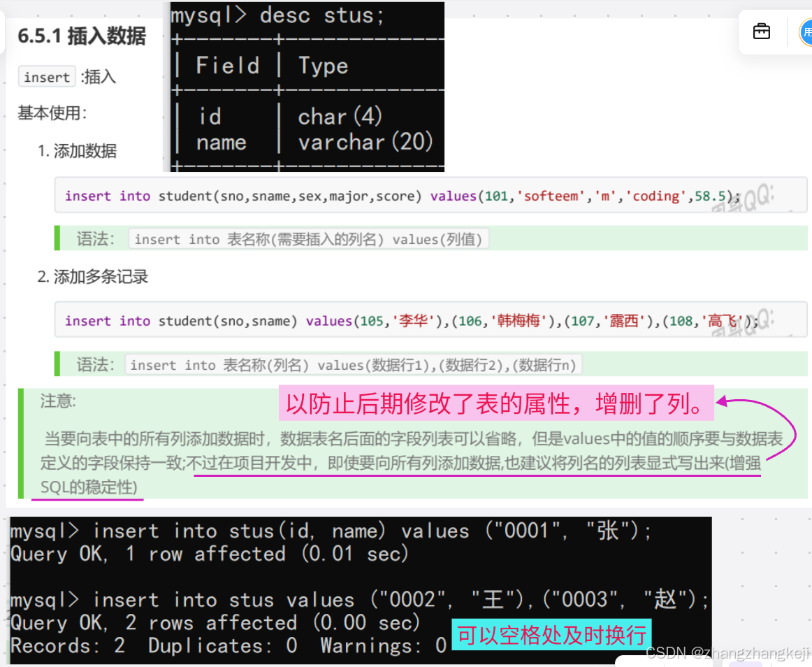Click the terminal line inserting "0002", "王"
The height and width of the screenshot is (667, 812).
(360, 600)
